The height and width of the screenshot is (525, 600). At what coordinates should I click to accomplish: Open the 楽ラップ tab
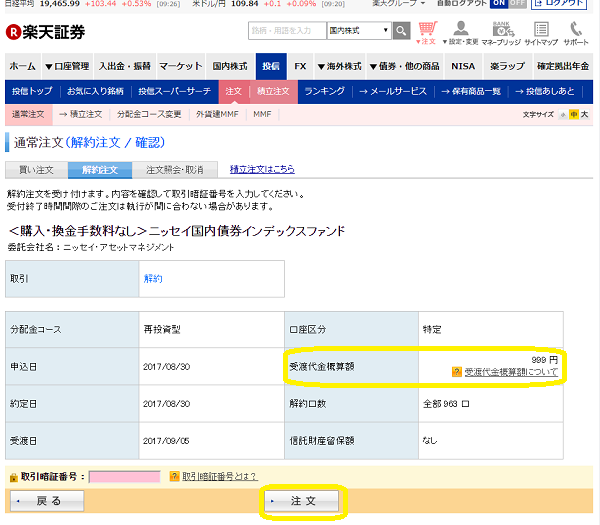tap(507, 66)
